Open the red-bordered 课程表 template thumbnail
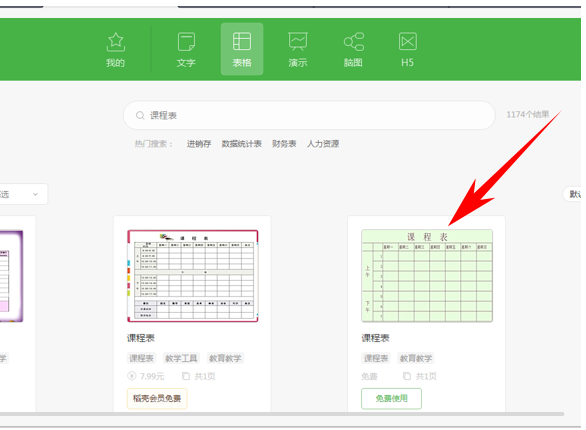This screenshot has width=586, height=430. pyautogui.click(x=193, y=276)
